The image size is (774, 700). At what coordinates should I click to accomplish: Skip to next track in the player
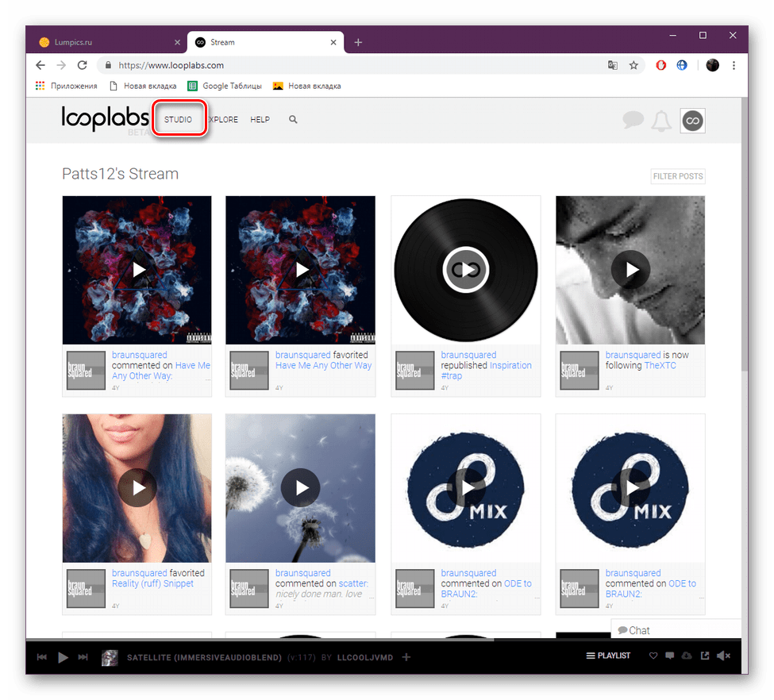pos(83,657)
